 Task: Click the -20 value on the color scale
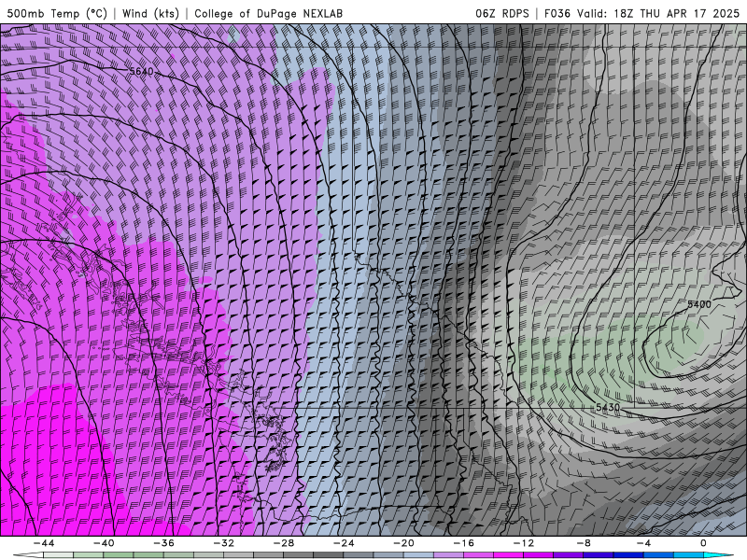tap(404, 543)
